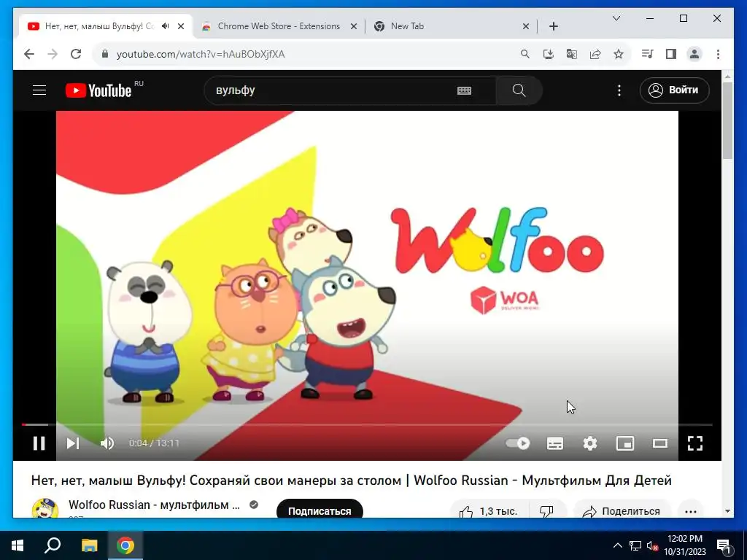The height and width of the screenshot is (560, 747).
Task: Mute the video player volume
Action: pos(107,443)
